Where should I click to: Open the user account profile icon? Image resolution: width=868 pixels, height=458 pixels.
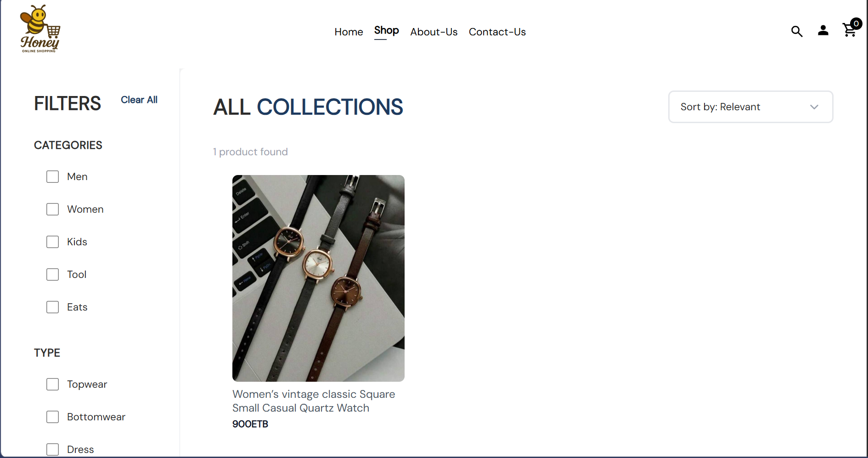[x=823, y=31]
